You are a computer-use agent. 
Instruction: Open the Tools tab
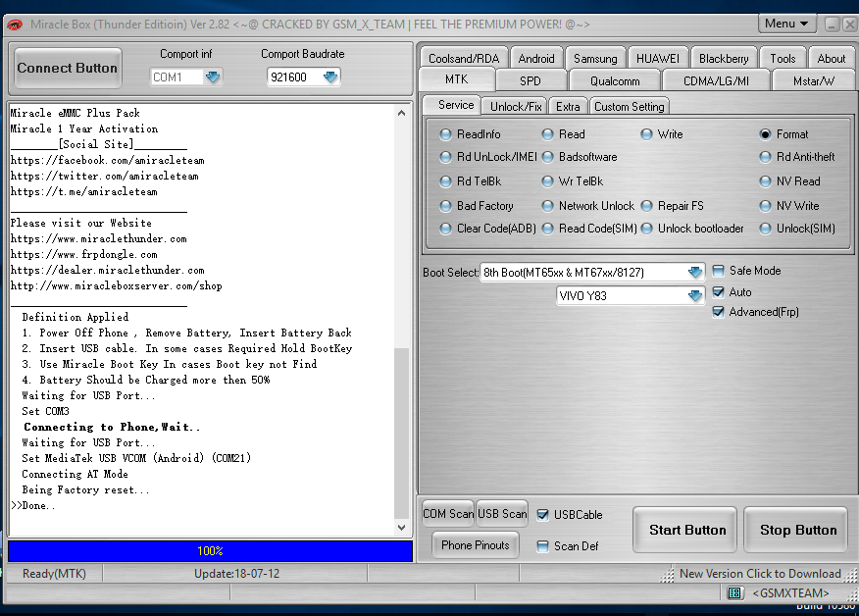(783, 58)
